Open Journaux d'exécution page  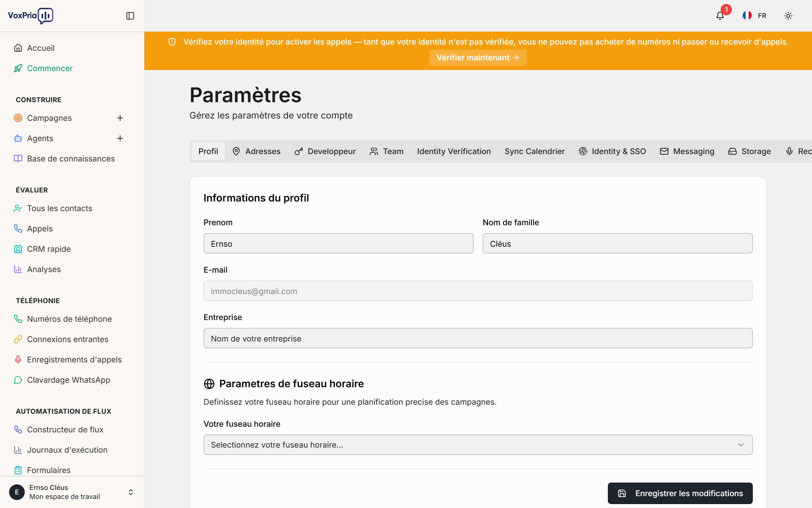tap(67, 450)
